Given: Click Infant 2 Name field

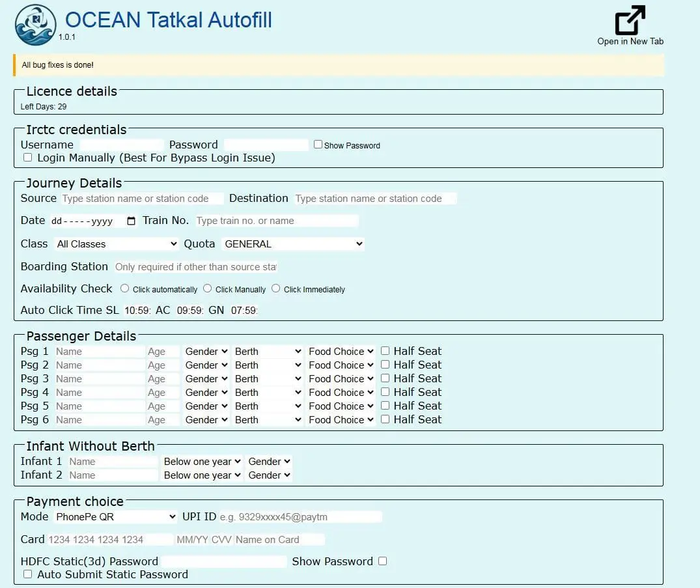Looking at the screenshot, I should tap(113, 475).
